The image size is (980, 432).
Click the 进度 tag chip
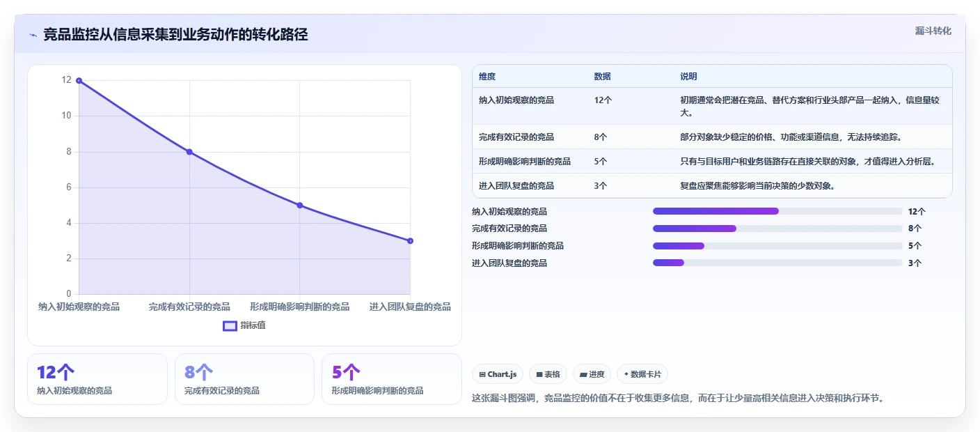[592, 374]
